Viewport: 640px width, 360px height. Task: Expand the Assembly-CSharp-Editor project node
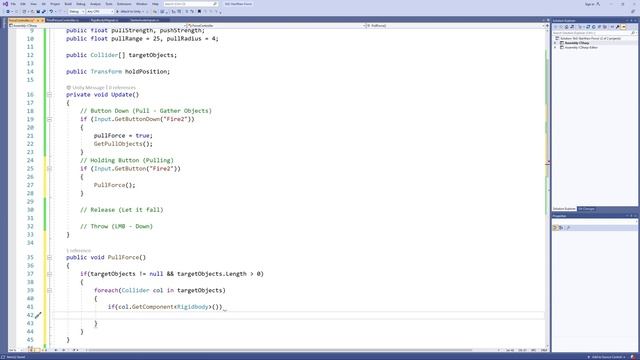click(555, 47)
